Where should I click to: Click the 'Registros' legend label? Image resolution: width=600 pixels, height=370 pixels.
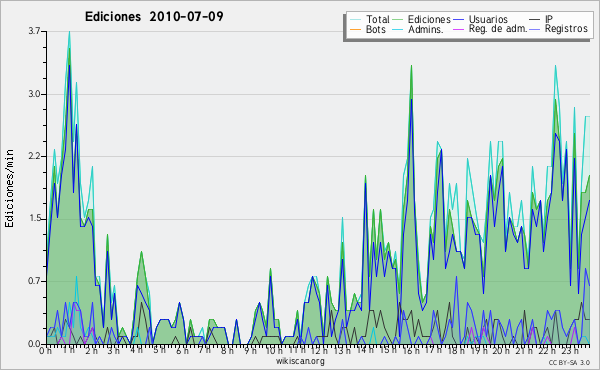566,29
